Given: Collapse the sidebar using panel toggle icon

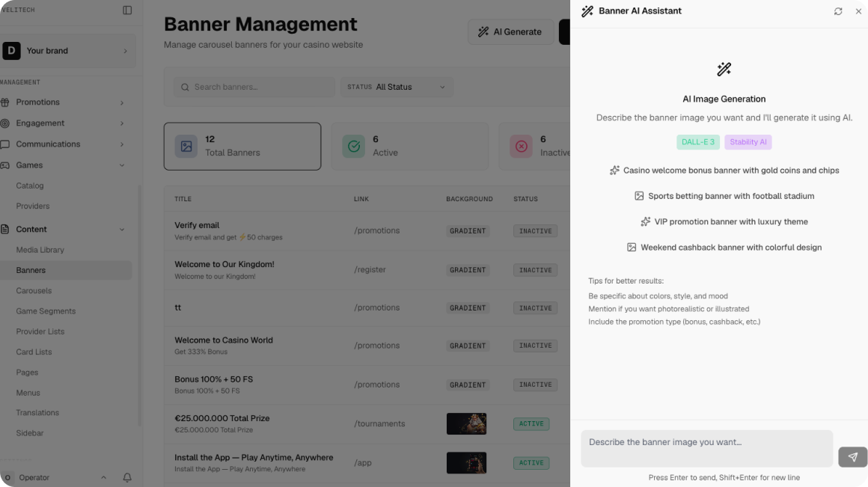Looking at the screenshot, I should pos(127,10).
